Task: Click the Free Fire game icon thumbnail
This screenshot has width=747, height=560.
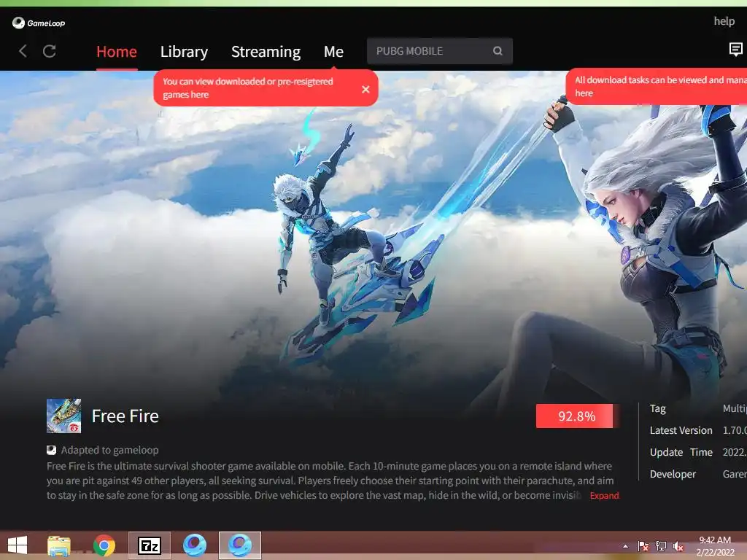Action: [64, 416]
